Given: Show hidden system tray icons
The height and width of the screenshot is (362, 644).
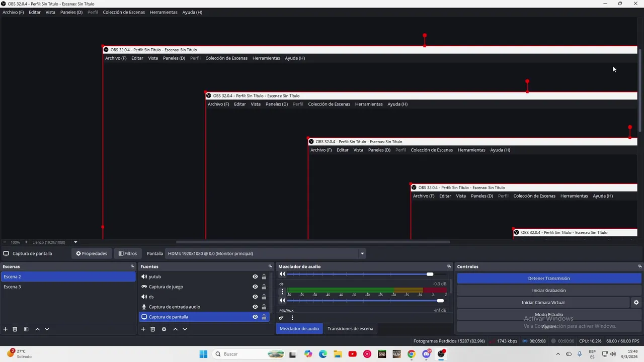Looking at the screenshot, I should click(x=558, y=354).
